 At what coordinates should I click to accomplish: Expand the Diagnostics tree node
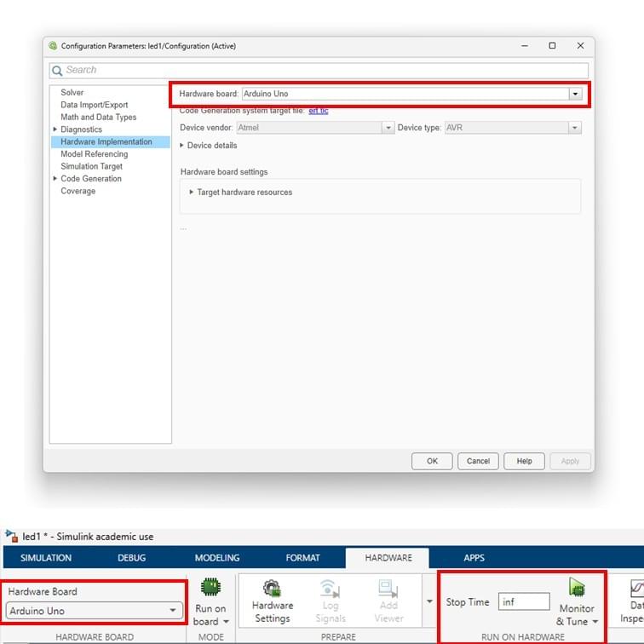click(55, 129)
